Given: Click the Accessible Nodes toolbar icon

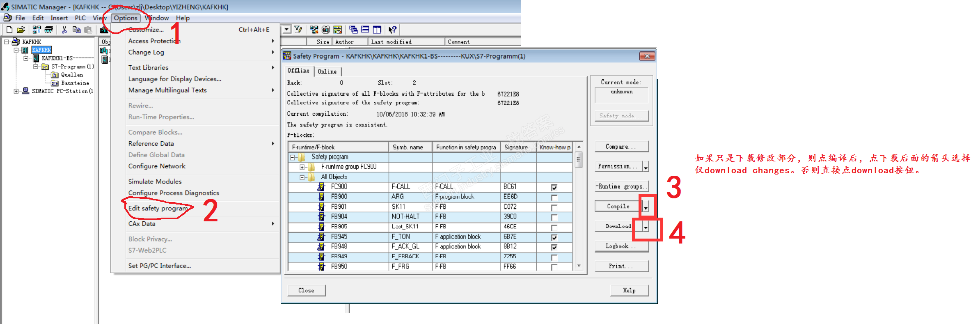Looking at the screenshot, I should (37, 30).
